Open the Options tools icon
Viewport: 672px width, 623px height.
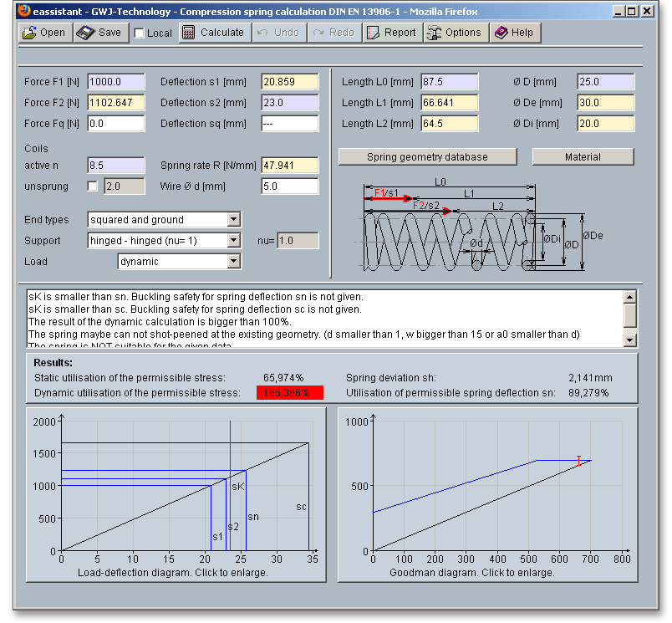click(435, 33)
